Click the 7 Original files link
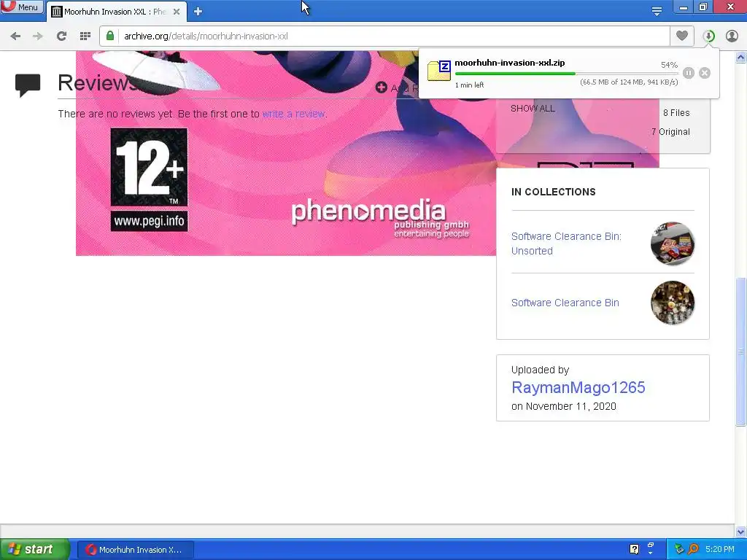 670,131
